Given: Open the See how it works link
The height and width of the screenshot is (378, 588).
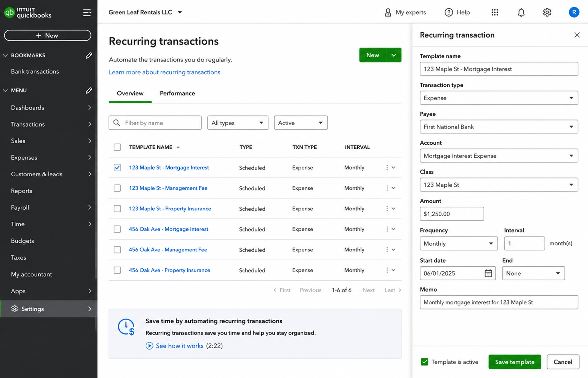Looking at the screenshot, I should click(x=179, y=346).
